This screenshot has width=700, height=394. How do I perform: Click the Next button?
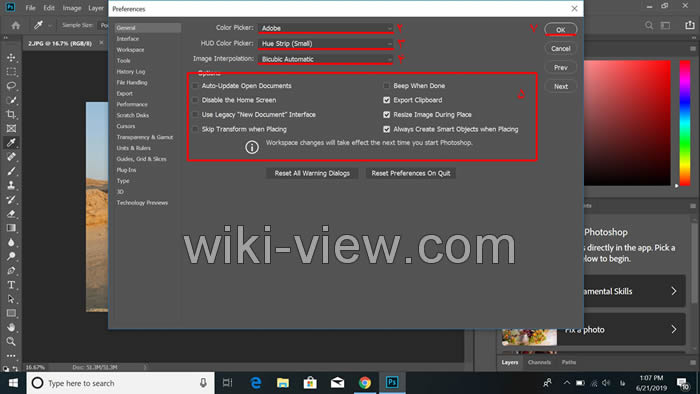tap(561, 86)
